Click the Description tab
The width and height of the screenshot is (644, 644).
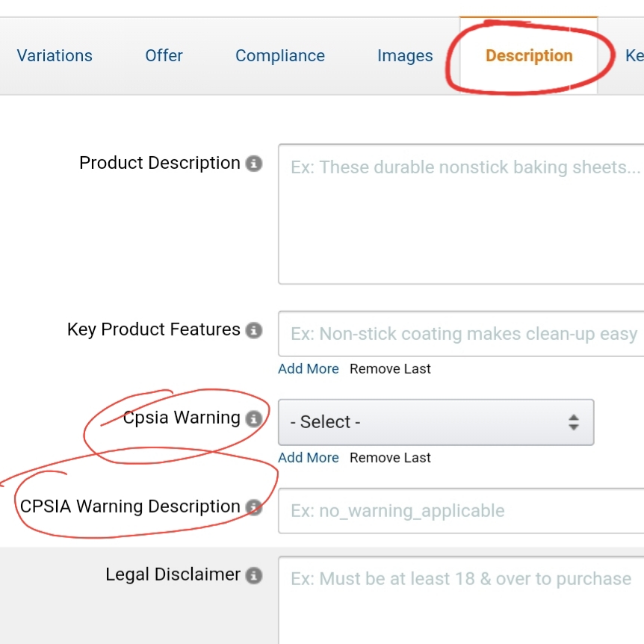pyautogui.click(x=529, y=56)
